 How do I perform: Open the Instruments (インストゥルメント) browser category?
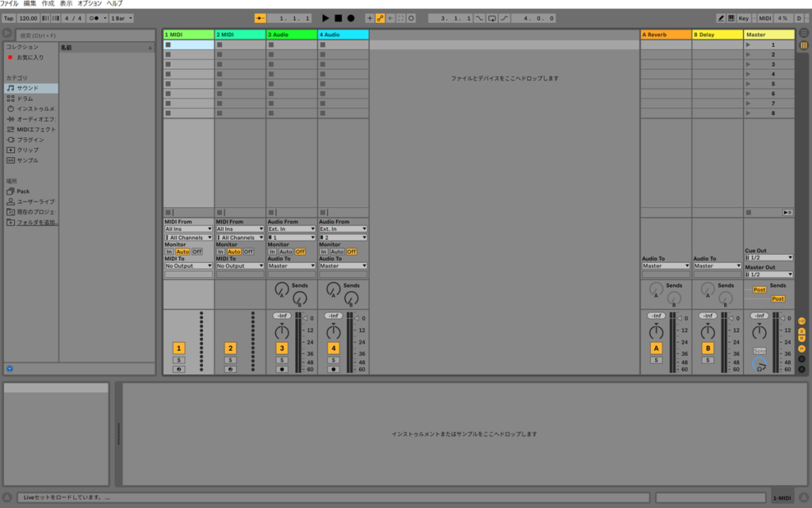click(31, 109)
